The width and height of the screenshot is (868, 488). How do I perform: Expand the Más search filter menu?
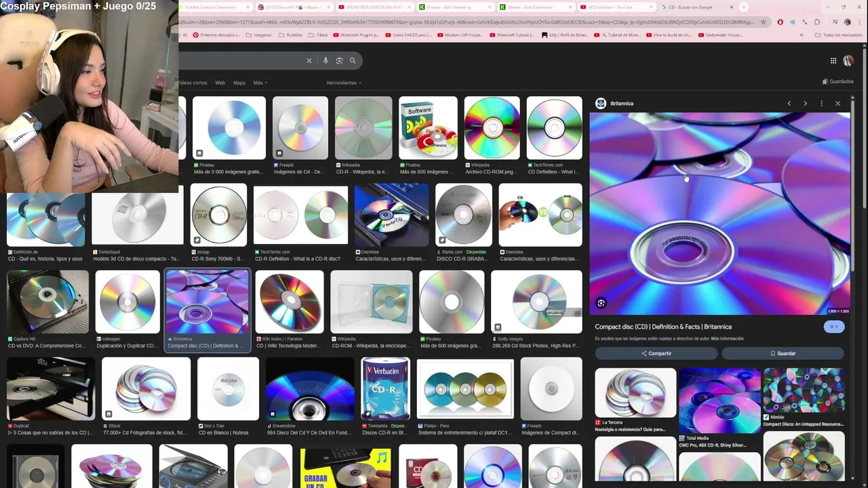coord(260,83)
